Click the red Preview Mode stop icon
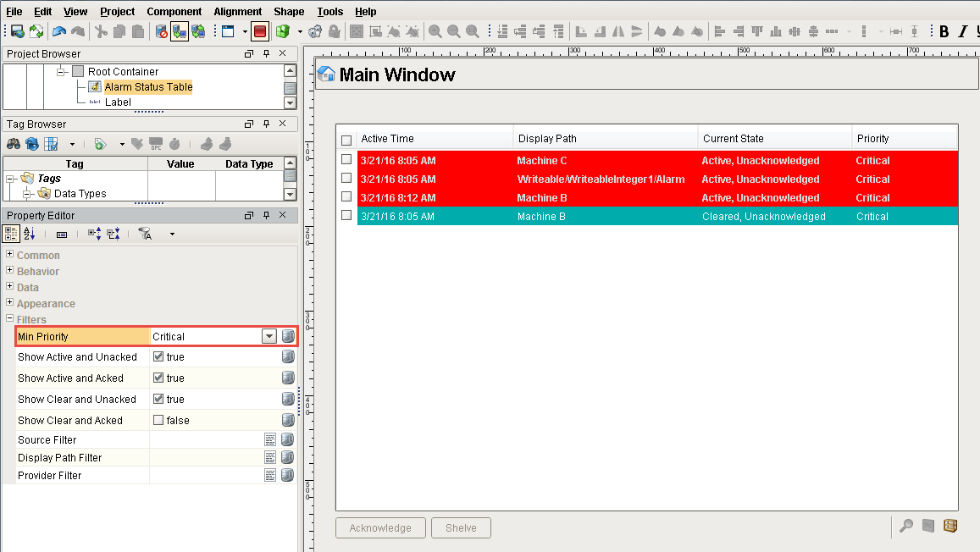The width and height of the screenshot is (980, 552). [x=260, y=31]
